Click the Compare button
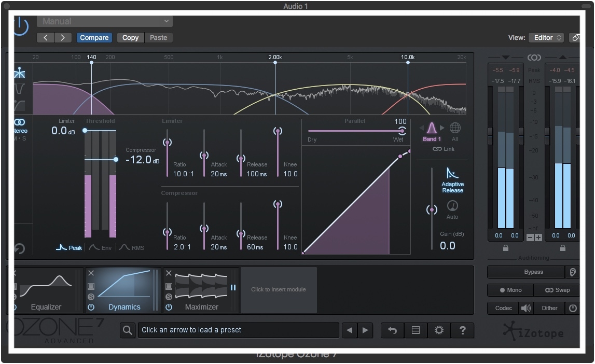The width and height of the screenshot is (595, 364). [x=94, y=37]
